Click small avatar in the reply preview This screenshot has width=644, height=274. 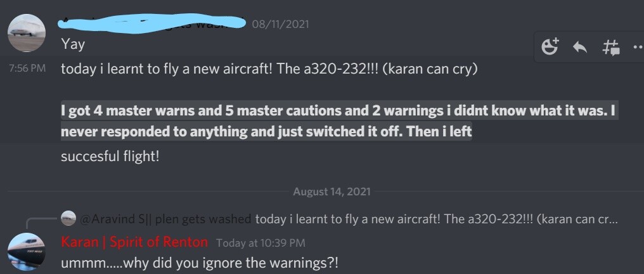[x=68, y=218]
